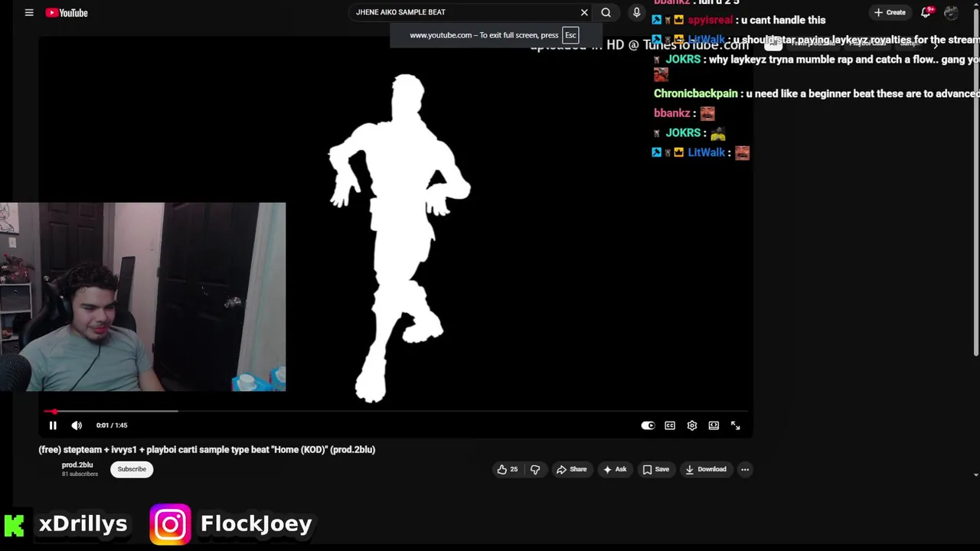
Task: Click the video title text
Action: (x=207, y=450)
